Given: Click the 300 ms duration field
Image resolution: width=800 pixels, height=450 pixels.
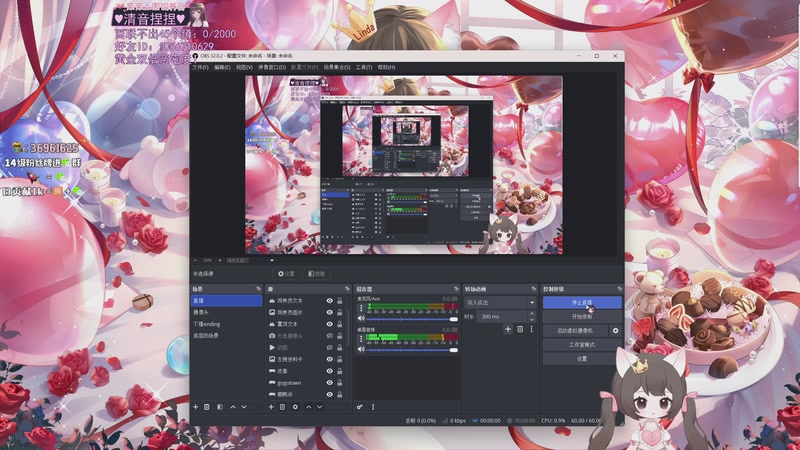Looking at the screenshot, I should (x=502, y=317).
